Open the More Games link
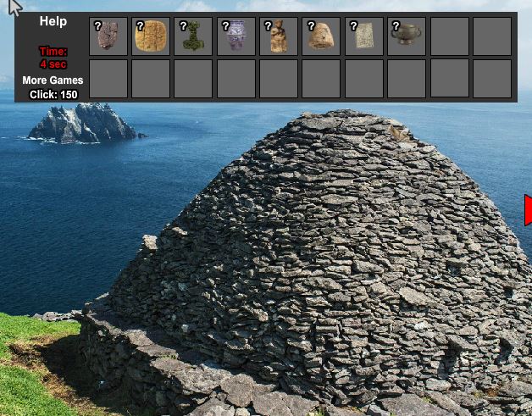Viewport: 532px width, 416px height. [53, 80]
